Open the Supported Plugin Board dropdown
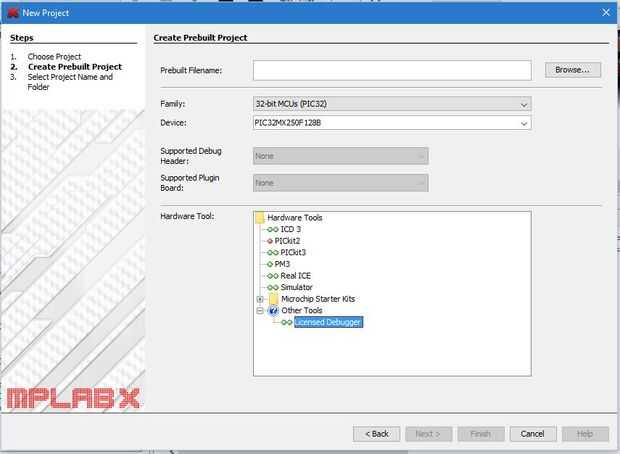620x454 pixels. [340, 183]
